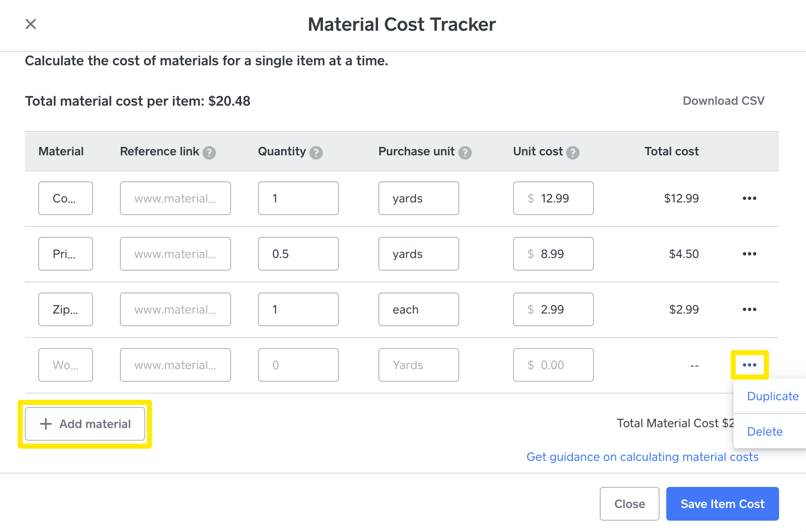Click the quantity field showing 0.5
This screenshot has width=806, height=532.
tap(298, 254)
